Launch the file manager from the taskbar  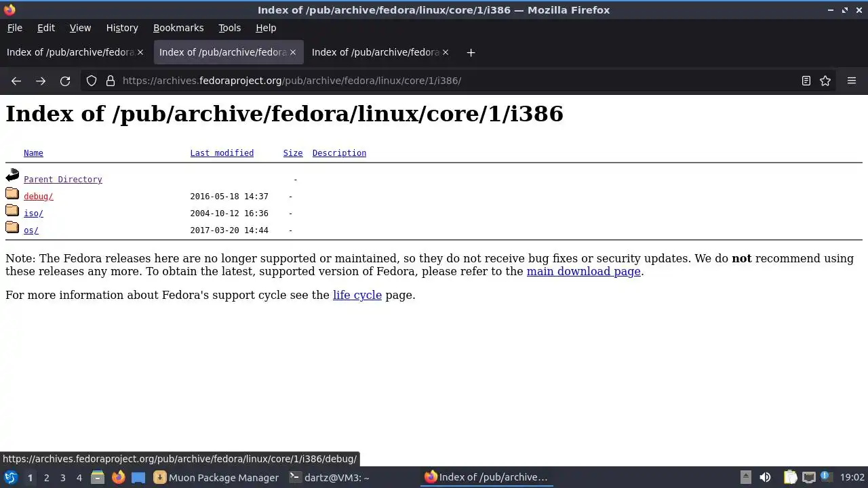(98, 477)
